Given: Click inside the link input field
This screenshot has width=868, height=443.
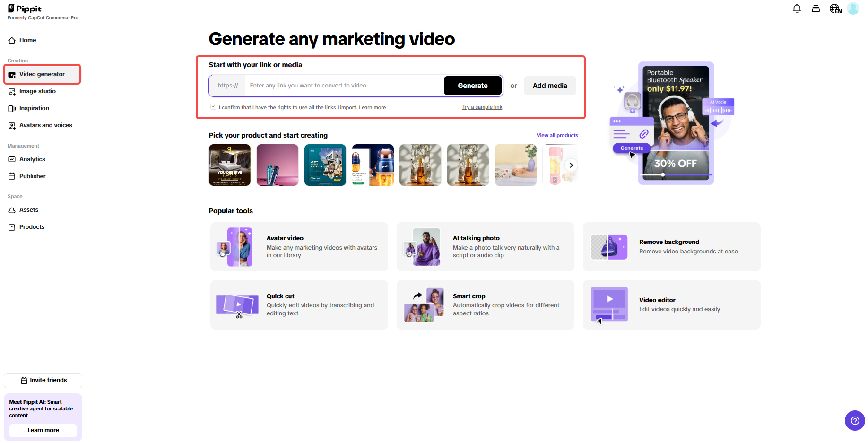Looking at the screenshot, I should [331, 86].
